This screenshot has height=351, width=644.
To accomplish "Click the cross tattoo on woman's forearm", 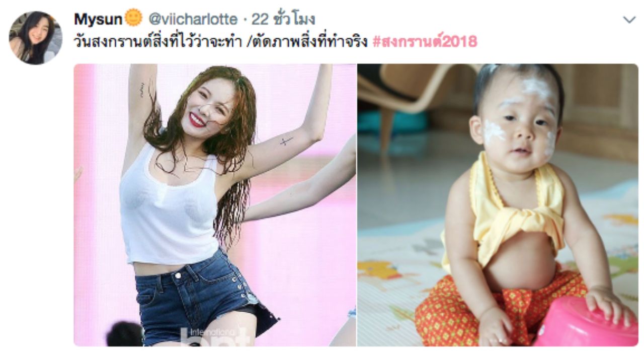I will [286, 142].
